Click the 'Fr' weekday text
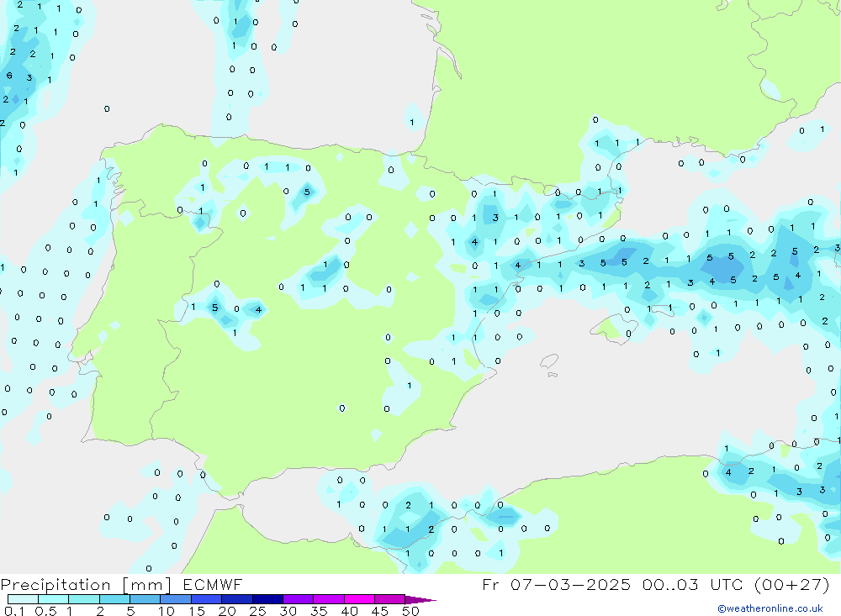 [490, 584]
